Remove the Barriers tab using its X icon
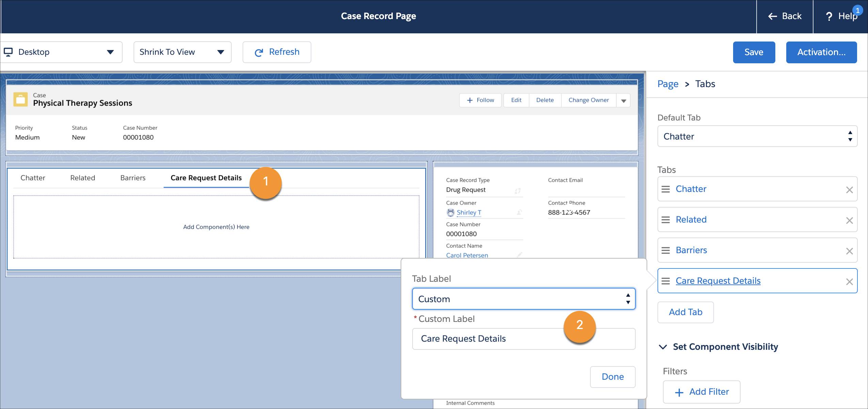Image resolution: width=868 pixels, height=409 pixels. [x=849, y=251]
